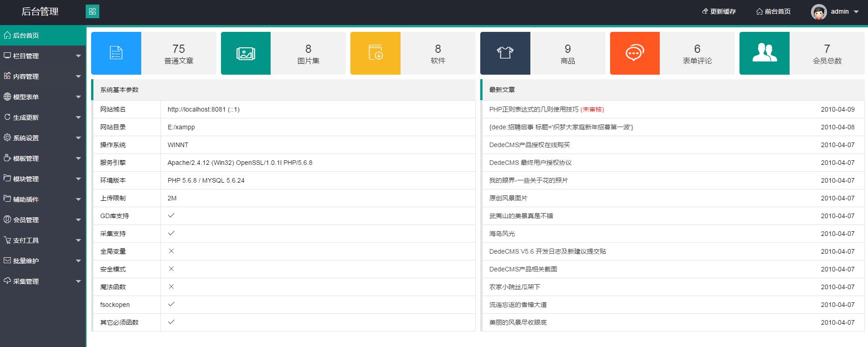
Task: Select 辅助插件 in the sidebar
Action: click(43, 199)
